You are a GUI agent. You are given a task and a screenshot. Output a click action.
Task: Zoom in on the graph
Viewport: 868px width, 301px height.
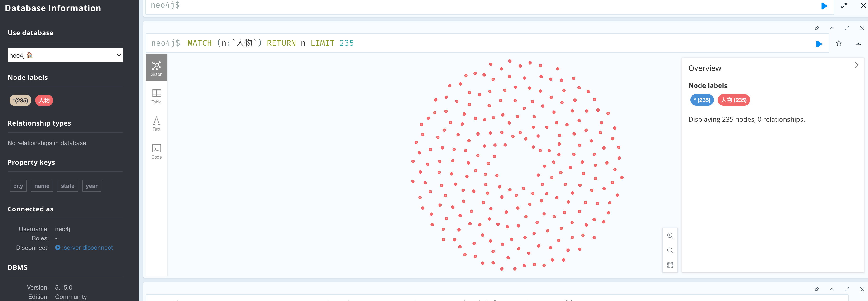tap(670, 236)
